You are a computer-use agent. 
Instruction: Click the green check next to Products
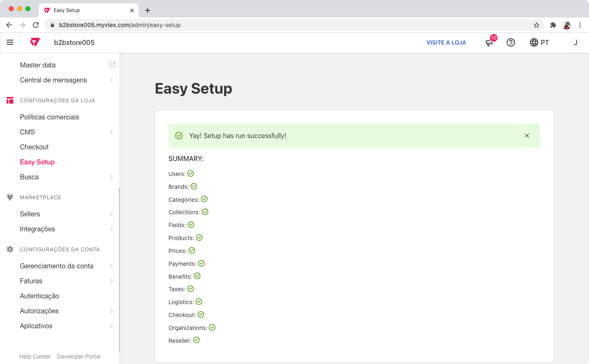click(199, 238)
